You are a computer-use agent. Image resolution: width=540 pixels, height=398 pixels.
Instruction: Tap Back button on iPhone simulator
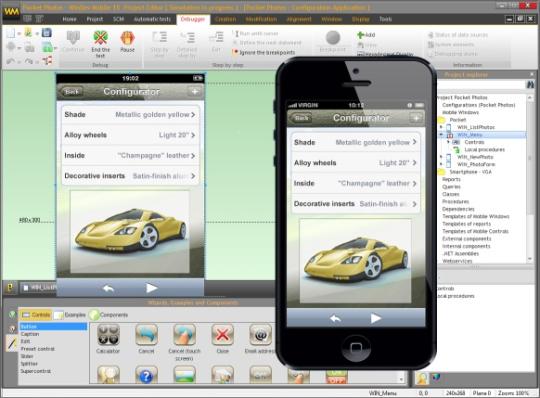point(301,118)
